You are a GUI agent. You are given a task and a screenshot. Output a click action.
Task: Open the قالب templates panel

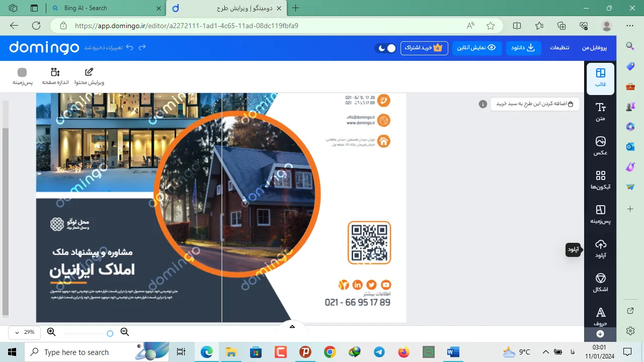pos(600,78)
